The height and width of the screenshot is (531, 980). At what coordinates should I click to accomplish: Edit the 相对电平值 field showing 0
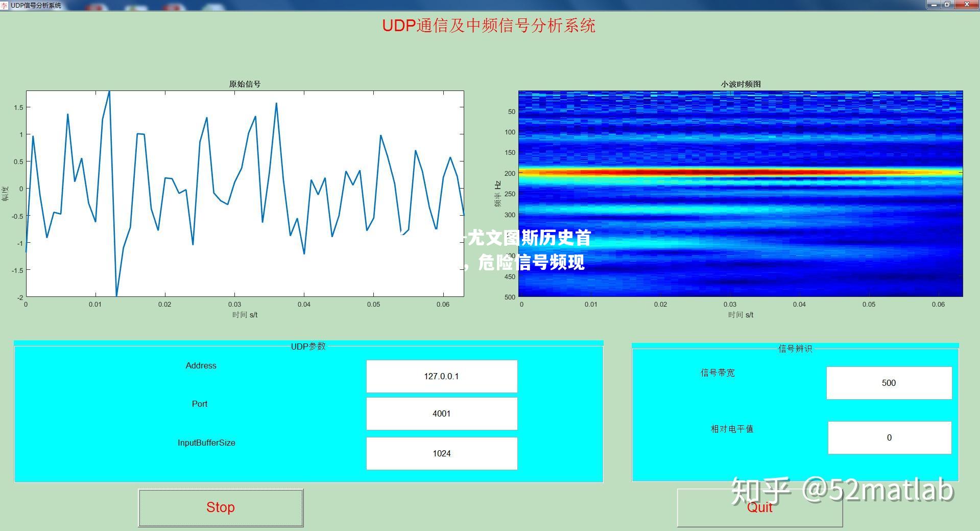click(x=890, y=437)
